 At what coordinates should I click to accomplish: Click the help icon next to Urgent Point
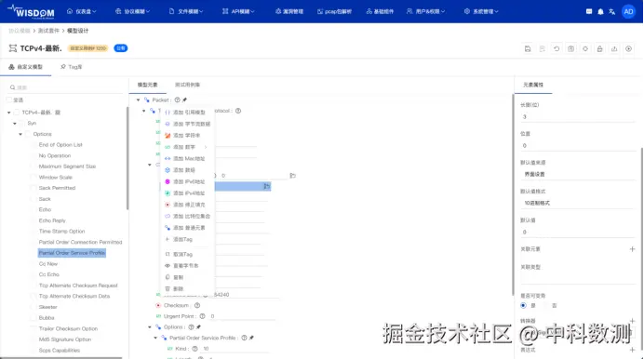click(202, 316)
